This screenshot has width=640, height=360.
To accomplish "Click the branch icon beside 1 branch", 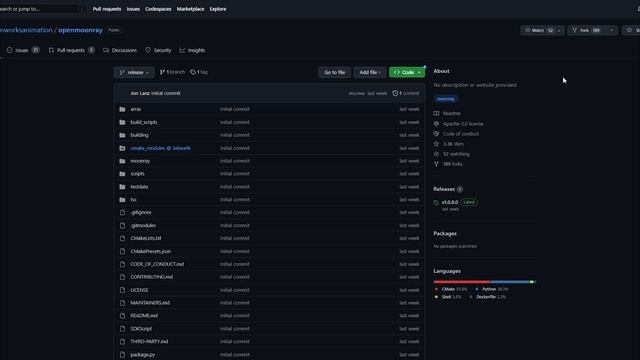I will [x=162, y=72].
